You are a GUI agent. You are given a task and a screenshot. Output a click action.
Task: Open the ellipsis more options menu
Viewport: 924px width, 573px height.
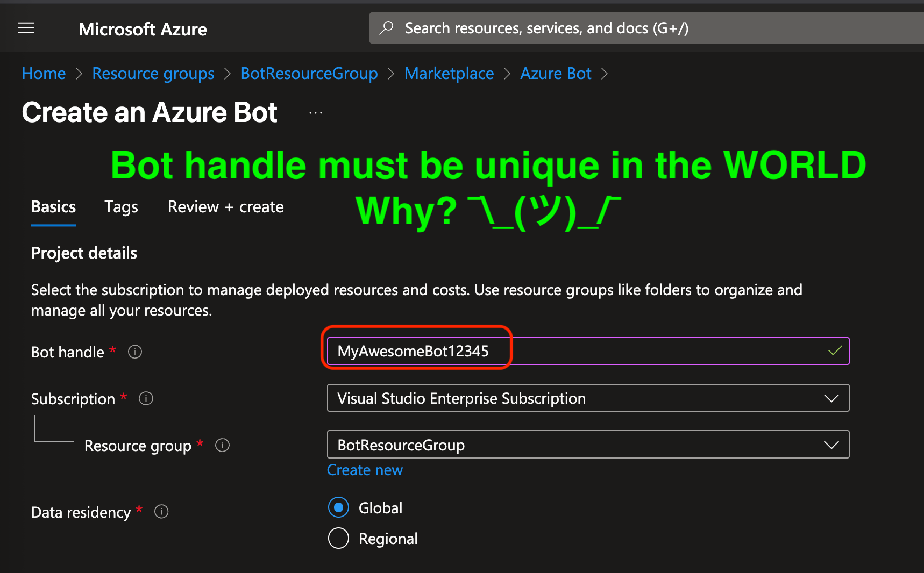tap(316, 113)
